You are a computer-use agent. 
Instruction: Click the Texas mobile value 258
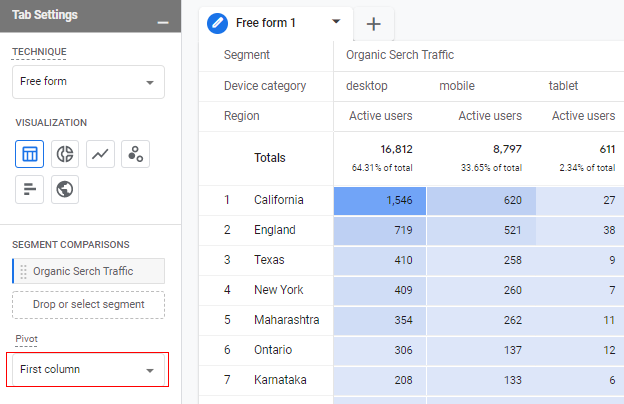pyautogui.click(x=481, y=260)
